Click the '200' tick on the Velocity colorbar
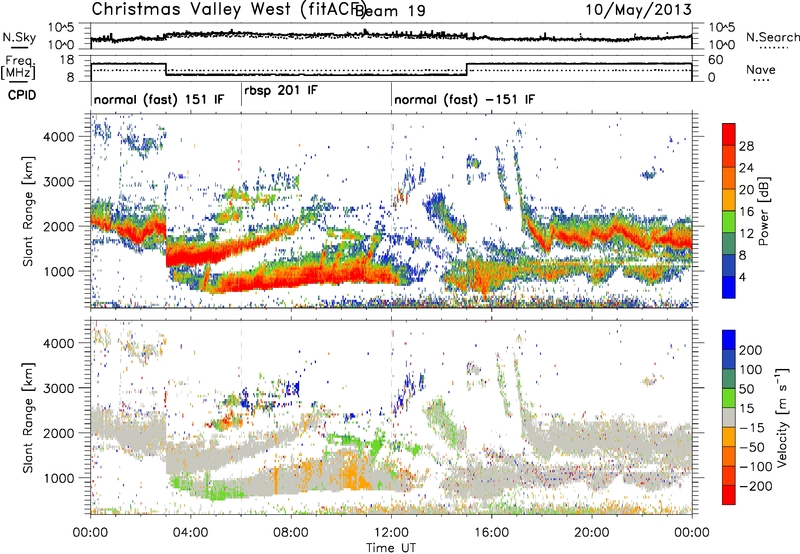This screenshot has height=554, width=800. (751, 350)
